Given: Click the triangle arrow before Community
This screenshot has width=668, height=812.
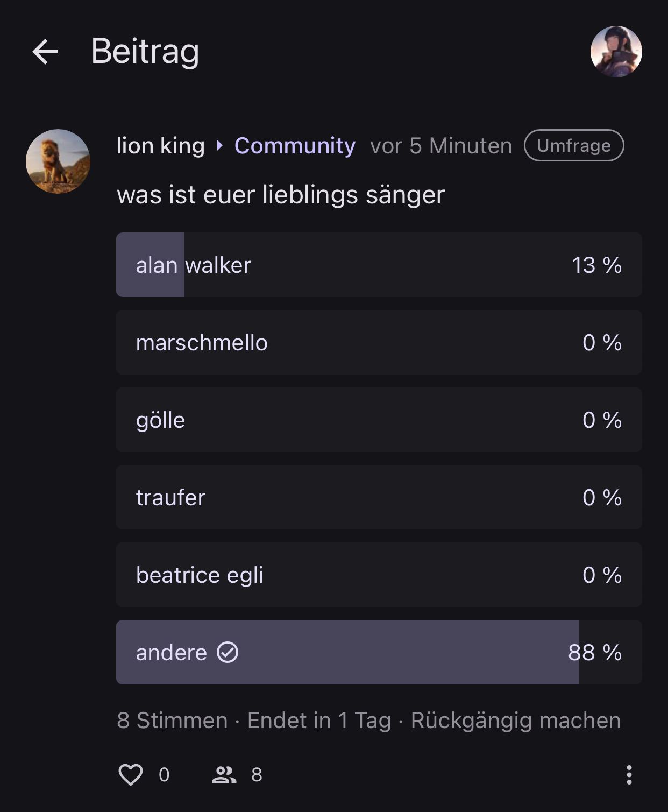Looking at the screenshot, I should point(219,146).
